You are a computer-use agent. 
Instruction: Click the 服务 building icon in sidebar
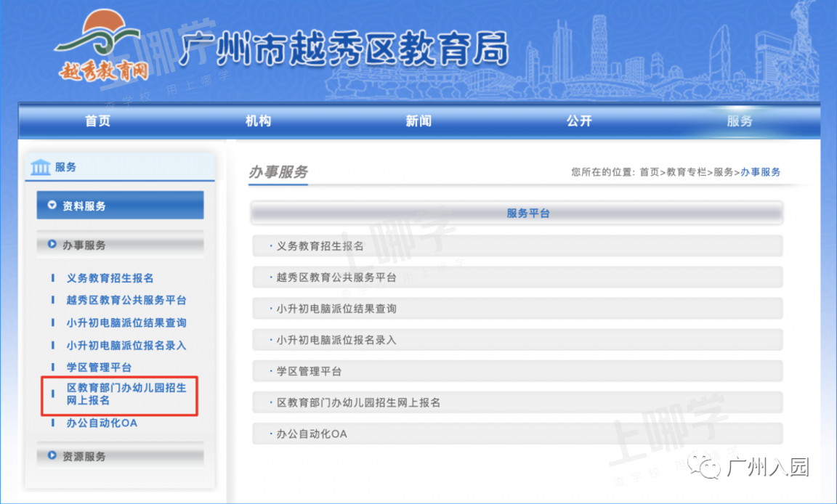[x=41, y=167]
